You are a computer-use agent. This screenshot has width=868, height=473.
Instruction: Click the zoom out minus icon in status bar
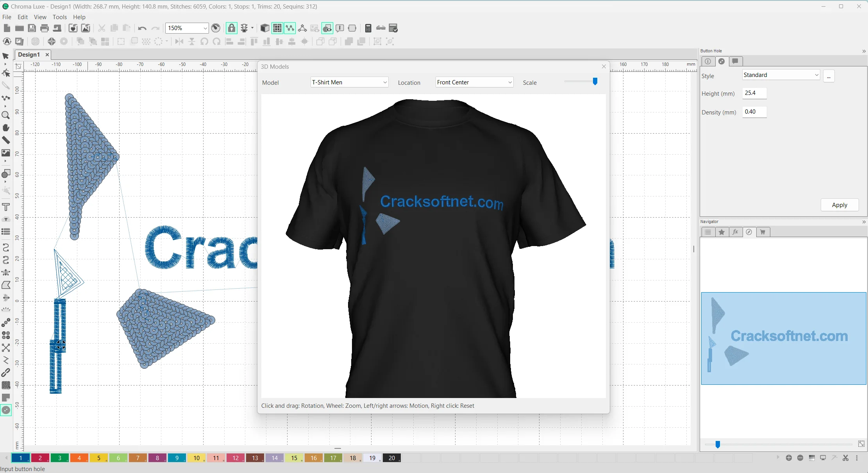point(800,458)
